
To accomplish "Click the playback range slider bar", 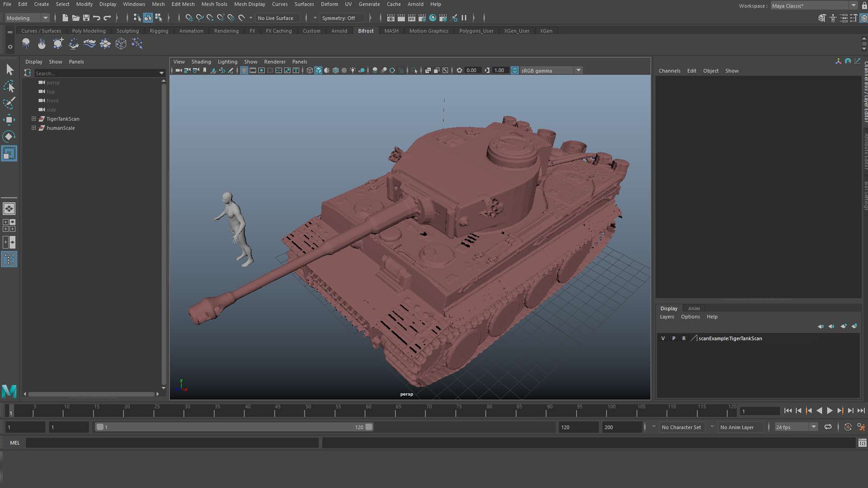I will pos(234,427).
